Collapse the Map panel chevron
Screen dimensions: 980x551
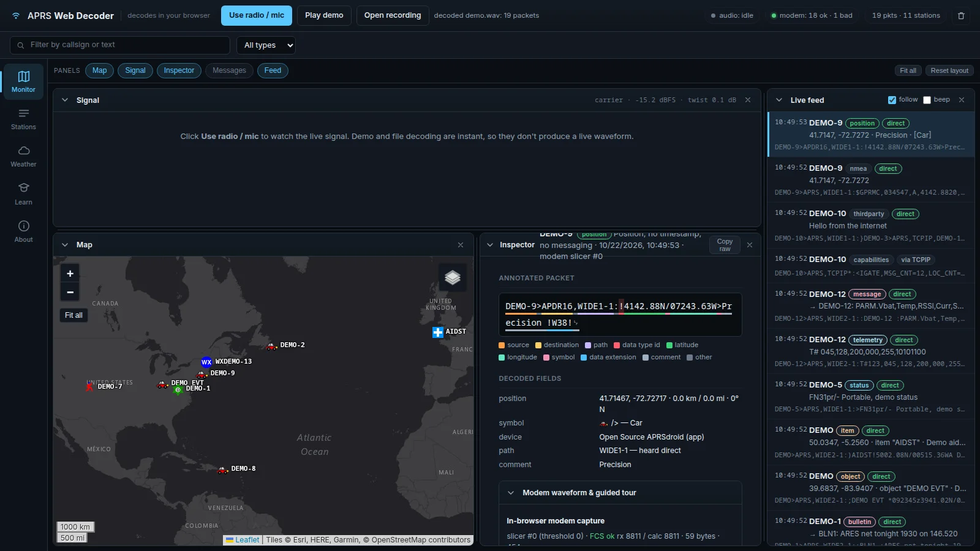coord(65,245)
